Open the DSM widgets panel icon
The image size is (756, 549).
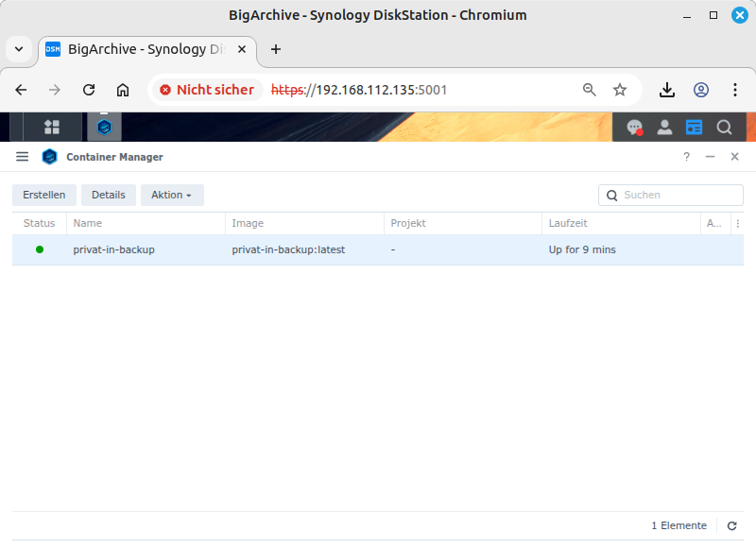695,127
